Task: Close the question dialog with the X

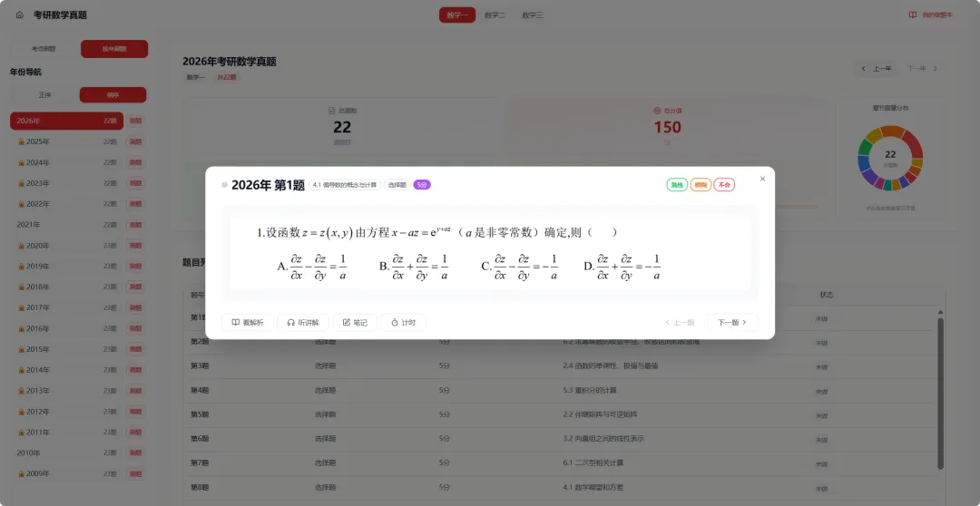Action: pos(762,179)
